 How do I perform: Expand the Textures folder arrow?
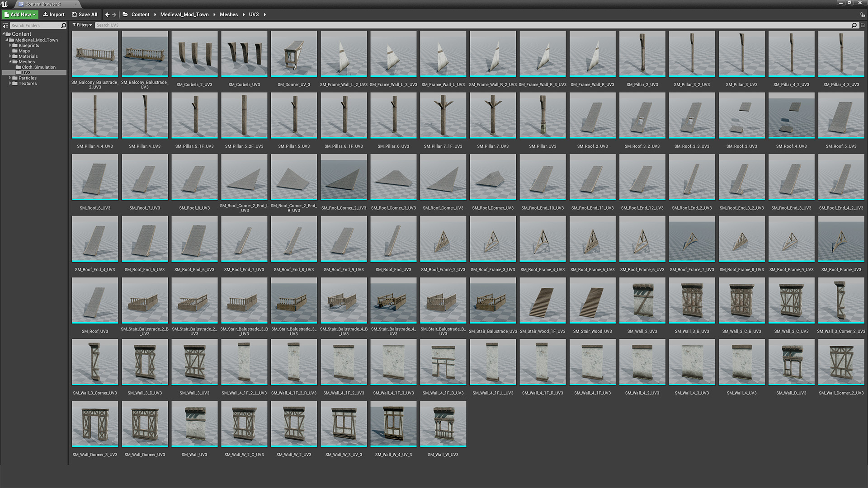(x=10, y=84)
